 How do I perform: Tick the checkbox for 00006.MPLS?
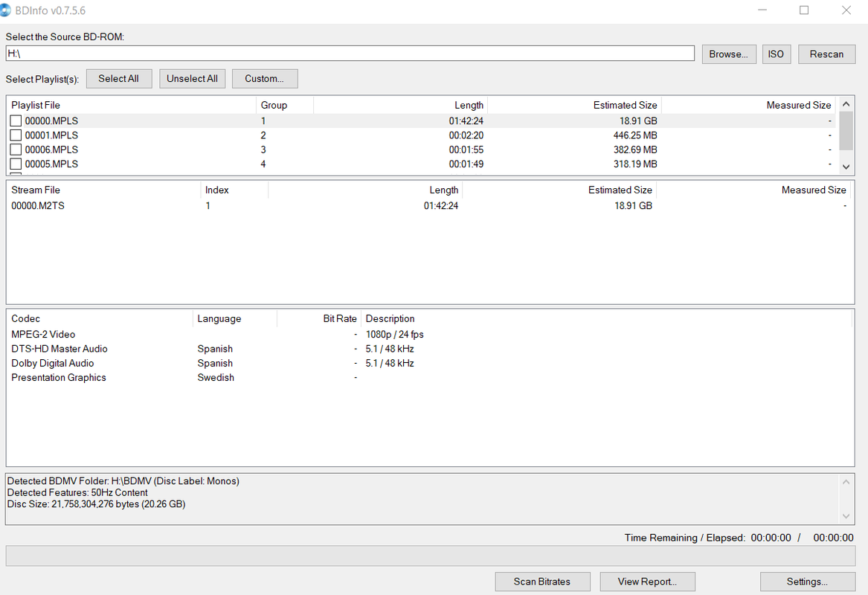pos(16,149)
